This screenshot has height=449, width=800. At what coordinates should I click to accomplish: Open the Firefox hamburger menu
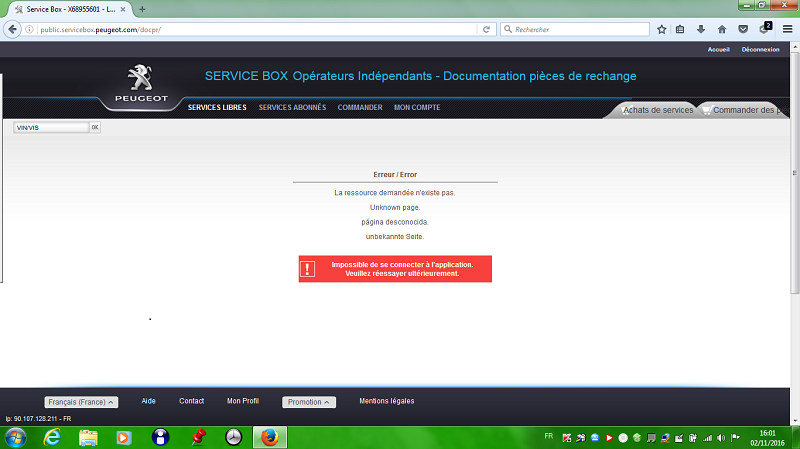click(x=787, y=30)
